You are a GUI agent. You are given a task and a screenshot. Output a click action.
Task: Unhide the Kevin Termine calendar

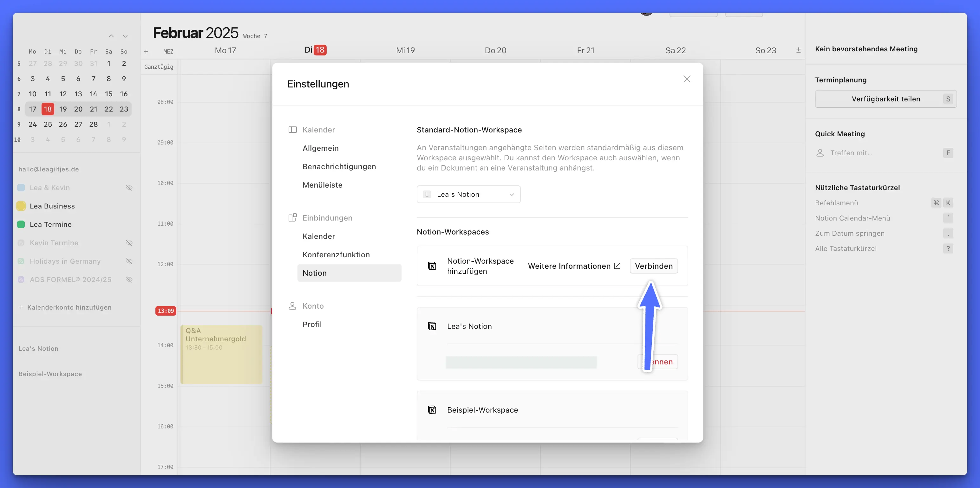click(129, 243)
